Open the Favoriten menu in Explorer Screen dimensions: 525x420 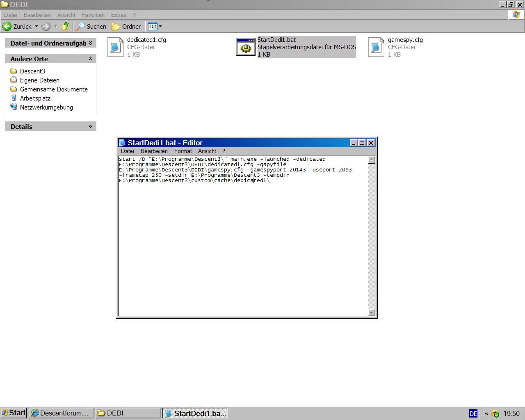point(93,15)
